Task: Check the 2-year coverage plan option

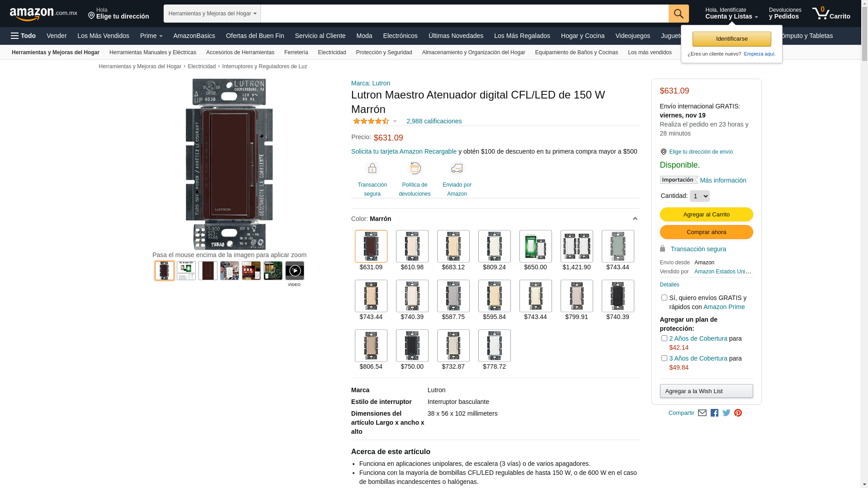Action: click(x=664, y=338)
